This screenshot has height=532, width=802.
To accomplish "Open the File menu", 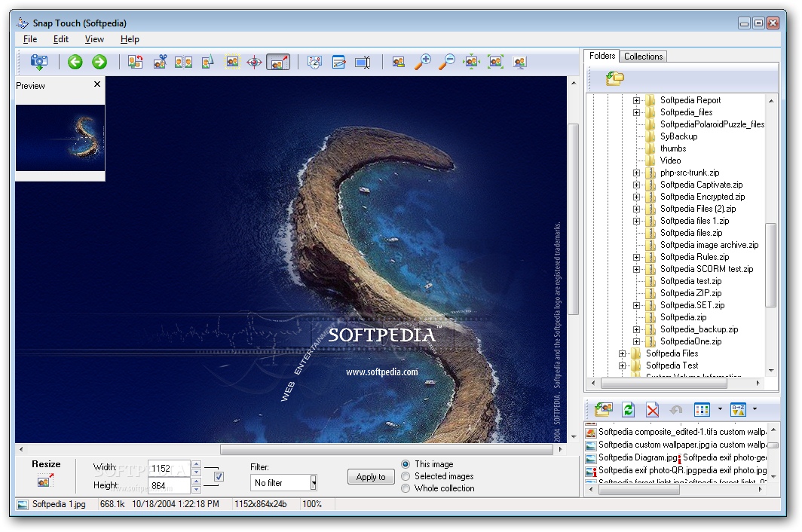I will (x=30, y=39).
